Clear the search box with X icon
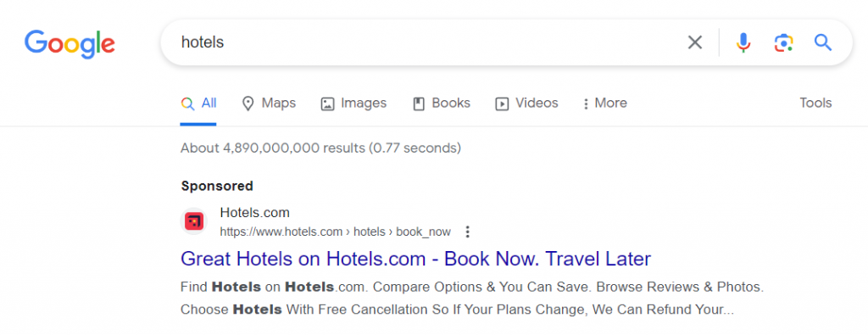868x335 pixels. tap(695, 42)
